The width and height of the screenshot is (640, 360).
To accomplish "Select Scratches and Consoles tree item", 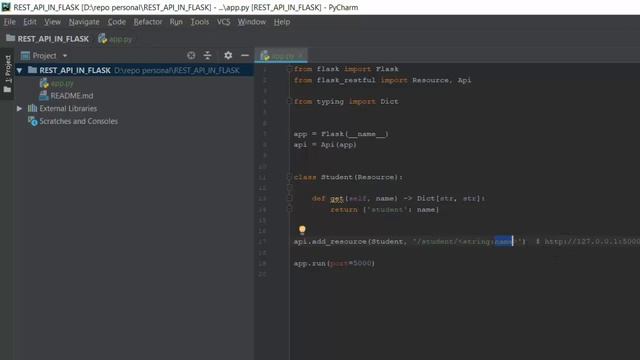I will point(78,121).
